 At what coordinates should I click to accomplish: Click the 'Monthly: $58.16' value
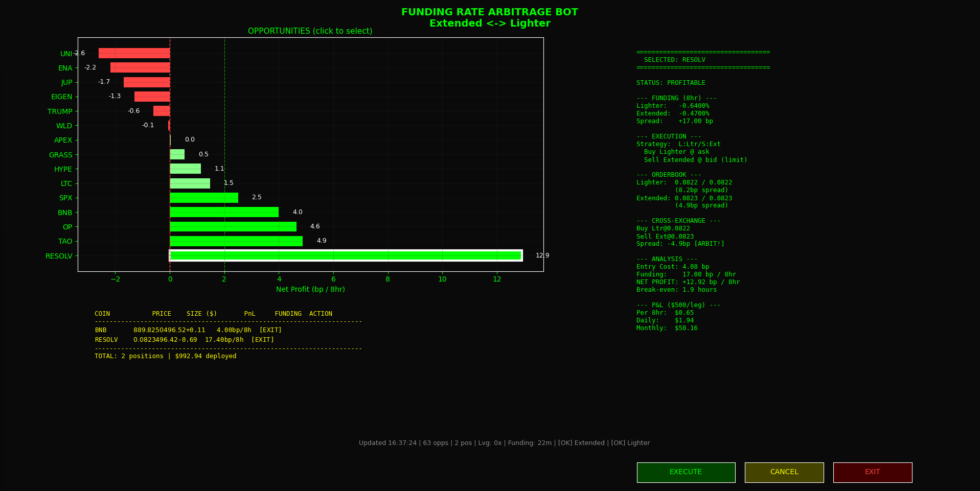point(667,328)
